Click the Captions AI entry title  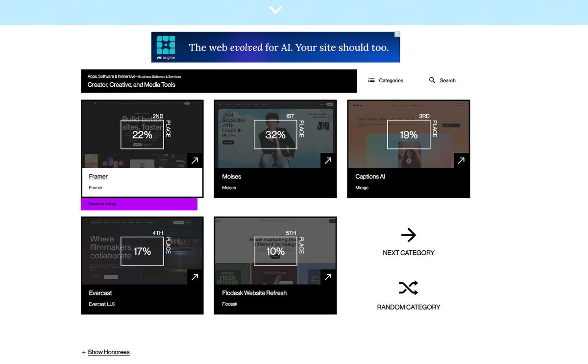pyautogui.click(x=370, y=176)
